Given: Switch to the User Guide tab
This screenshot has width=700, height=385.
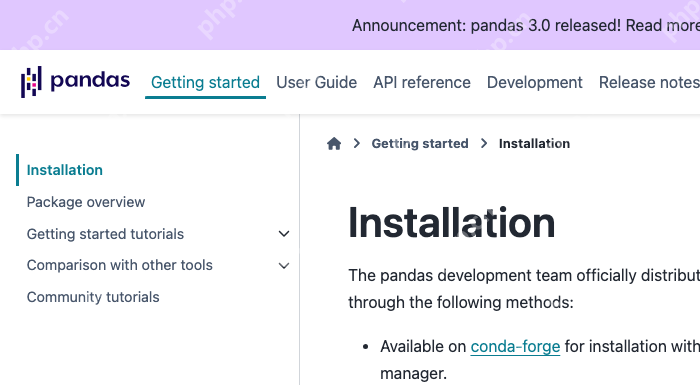Looking at the screenshot, I should click(x=317, y=82).
